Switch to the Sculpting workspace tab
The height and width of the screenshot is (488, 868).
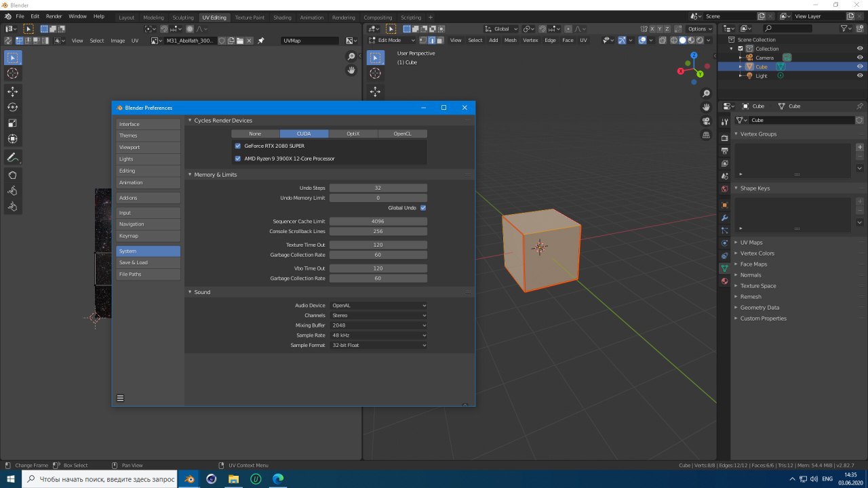[183, 18]
